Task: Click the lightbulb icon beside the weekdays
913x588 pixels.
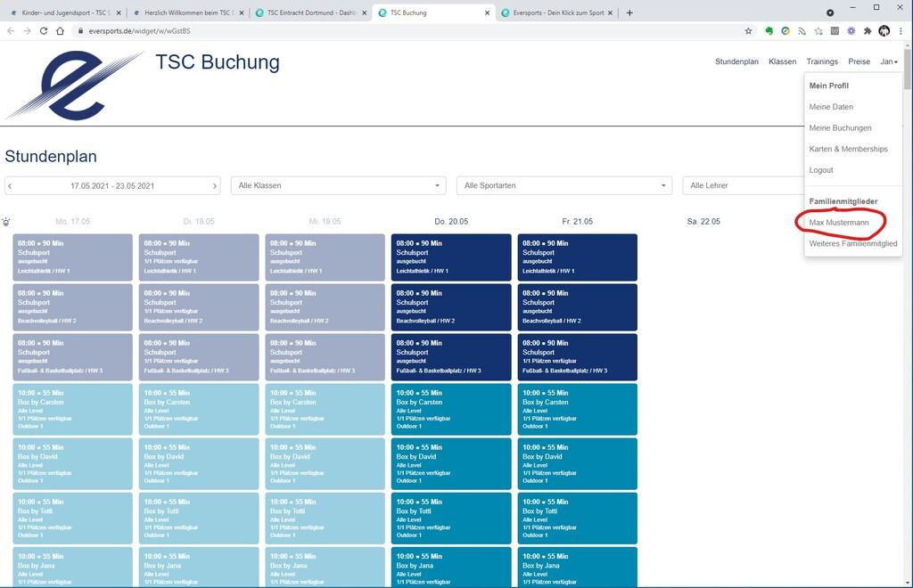Action: [6, 222]
